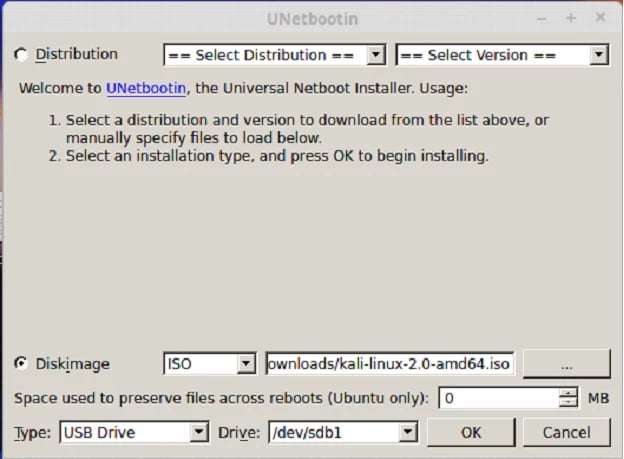Follow the UNetbootin hyperlink
This screenshot has width=624, height=459.
[146, 88]
